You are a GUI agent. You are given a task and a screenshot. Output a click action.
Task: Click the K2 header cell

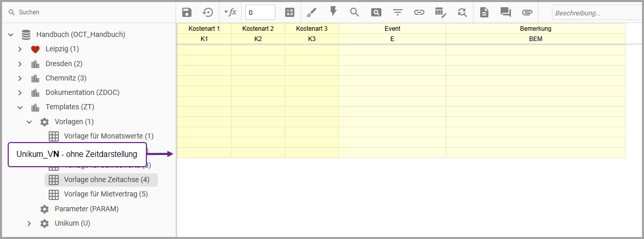pyautogui.click(x=258, y=39)
